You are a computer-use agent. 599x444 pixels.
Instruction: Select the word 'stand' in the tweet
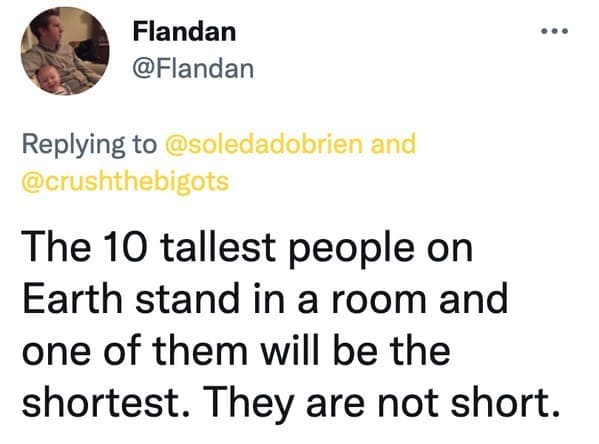tap(186, 298)
